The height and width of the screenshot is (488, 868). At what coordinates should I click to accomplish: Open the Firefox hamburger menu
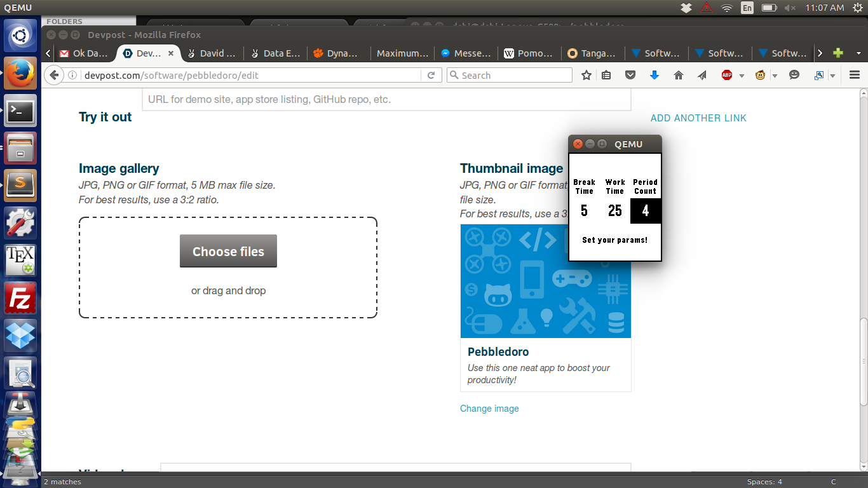[x=855, y=75]
